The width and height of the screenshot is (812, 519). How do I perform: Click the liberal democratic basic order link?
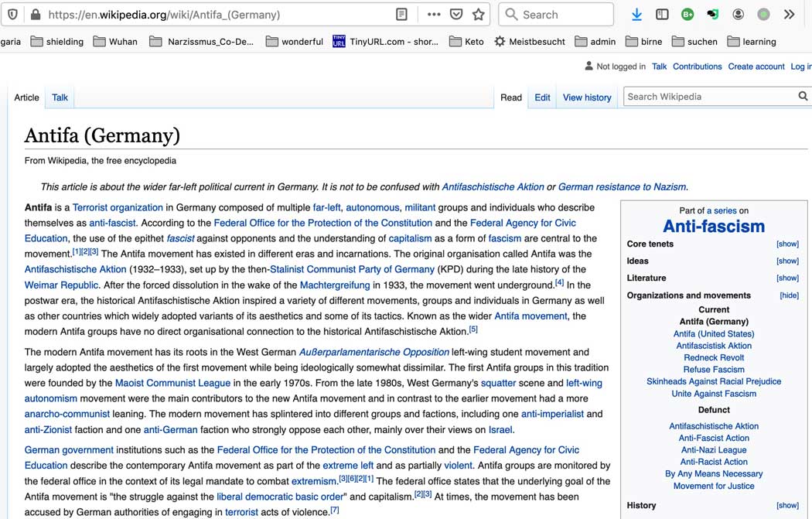280,497
